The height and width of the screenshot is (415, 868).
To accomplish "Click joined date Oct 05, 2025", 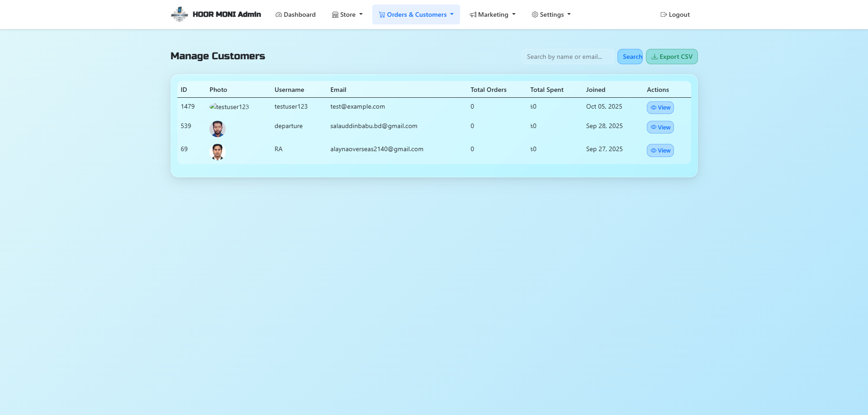I will 604,106.
